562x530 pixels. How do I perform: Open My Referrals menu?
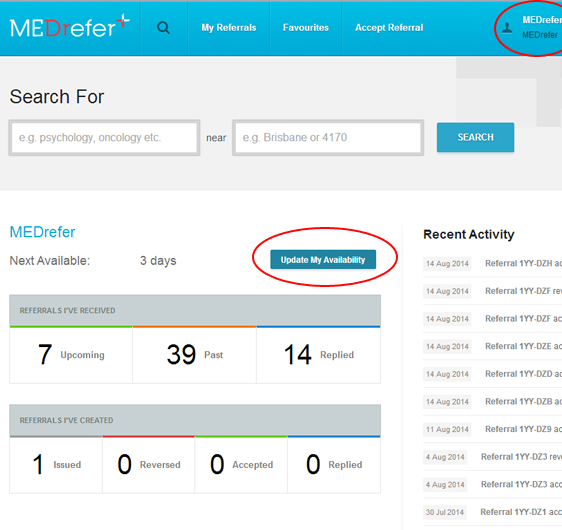[229, 28]
